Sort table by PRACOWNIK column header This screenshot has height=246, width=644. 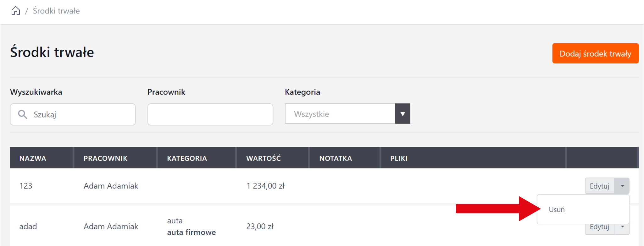tap(105, 158)
